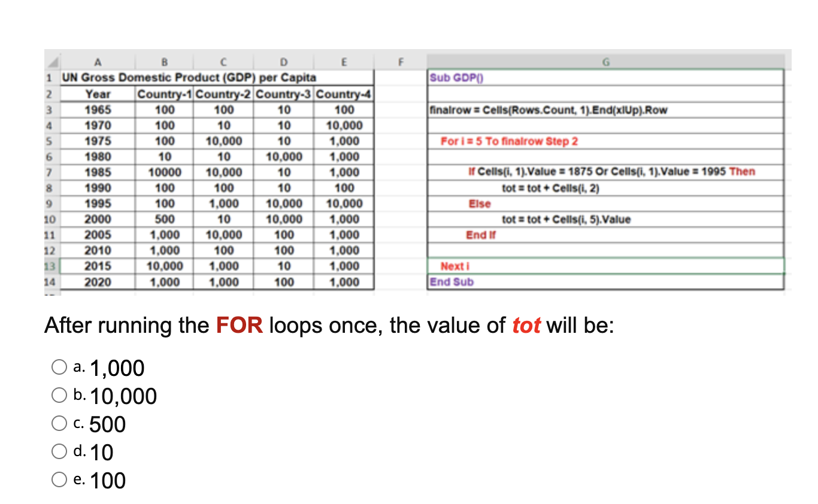818x504 pixels.
Task: Select answer option b. 10,000
Action: (59, 396)
